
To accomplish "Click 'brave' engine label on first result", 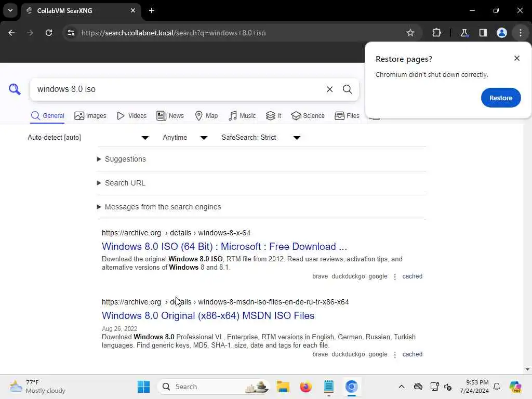I will [x=320, y=276].
